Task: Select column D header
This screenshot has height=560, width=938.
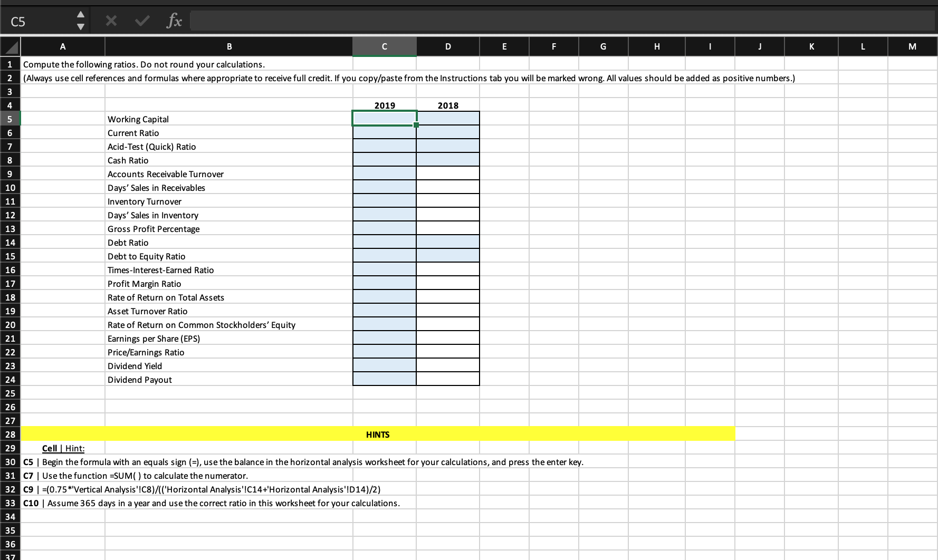Action: 448,46
